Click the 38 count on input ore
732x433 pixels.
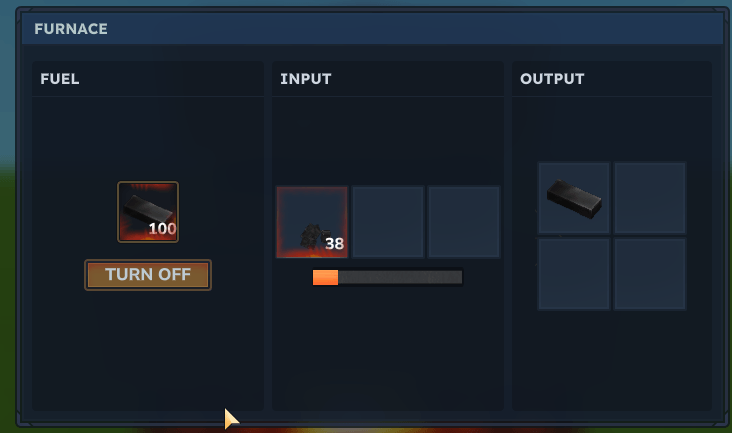tap(334, 244)
